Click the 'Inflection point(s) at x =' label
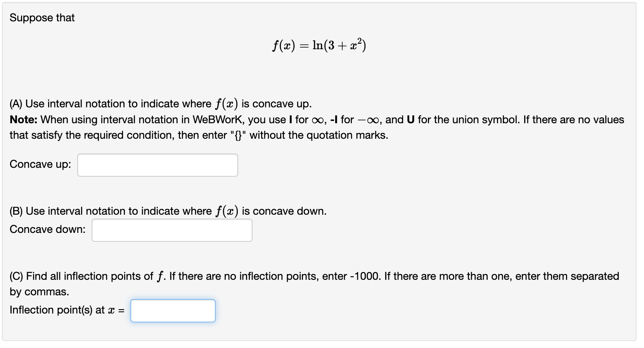Screen dimensions: 644x348 (x=66, y=310)
